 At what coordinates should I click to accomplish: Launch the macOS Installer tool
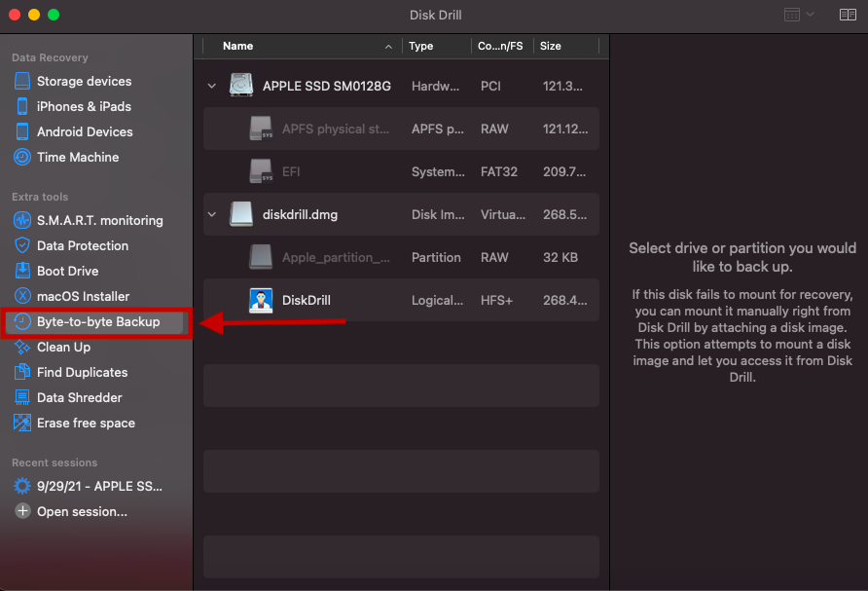point(83,296)
